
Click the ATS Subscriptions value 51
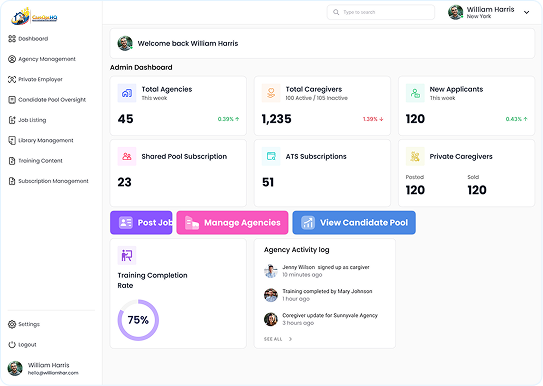click(268, 182)
